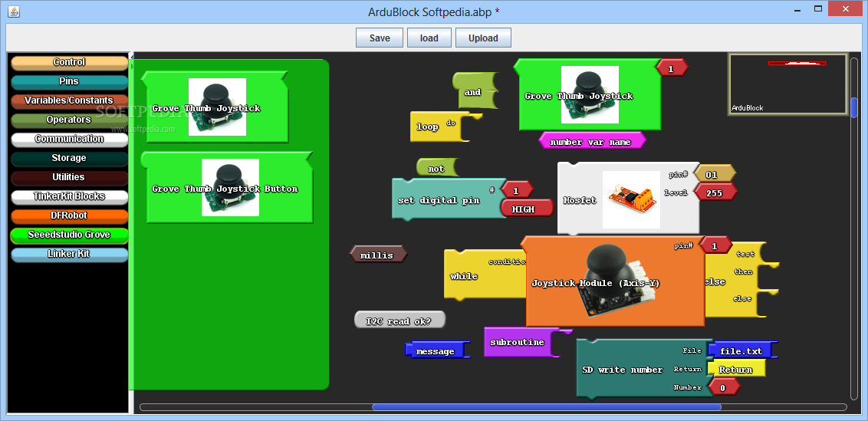The image size is (868, 421).
Task: Click the vertical canvas scrollbar thumb
Action: click(854, 107)
